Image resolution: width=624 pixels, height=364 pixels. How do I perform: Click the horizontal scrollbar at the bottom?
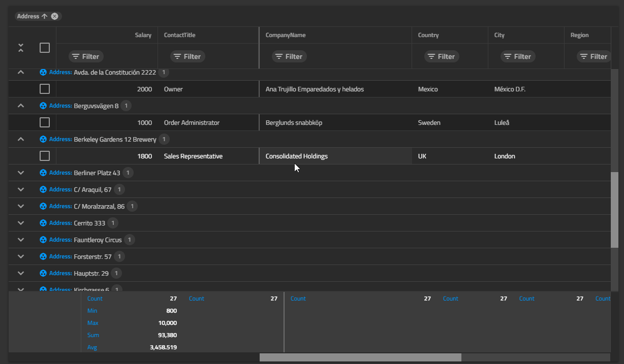click(x=361, y=357)
